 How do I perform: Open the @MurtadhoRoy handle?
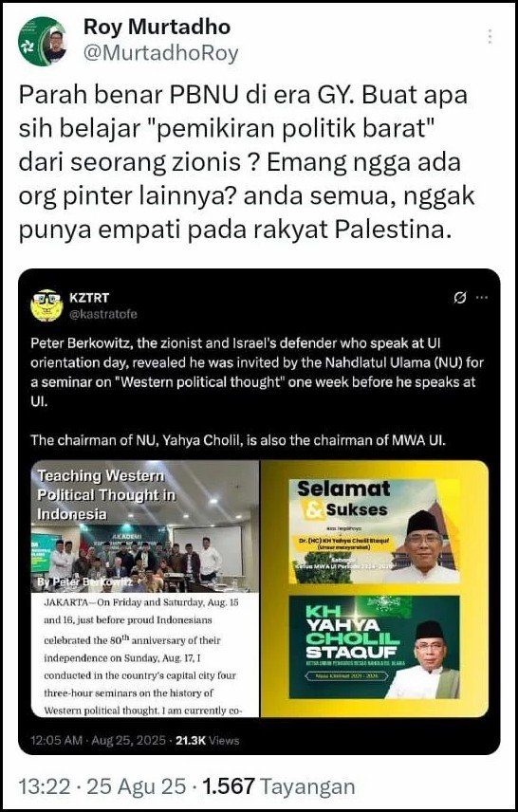click(x=160, y=54)
